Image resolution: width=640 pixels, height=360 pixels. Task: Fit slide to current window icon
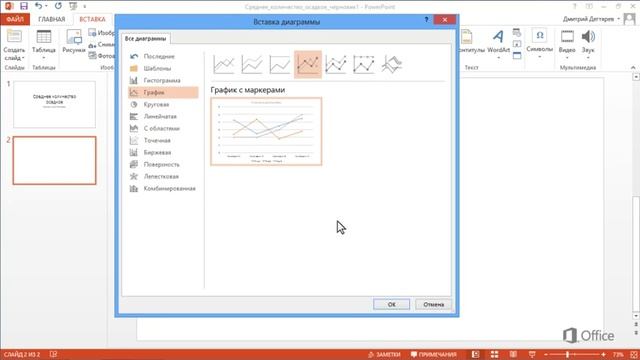pyautogui.click(x=634, y=354)
